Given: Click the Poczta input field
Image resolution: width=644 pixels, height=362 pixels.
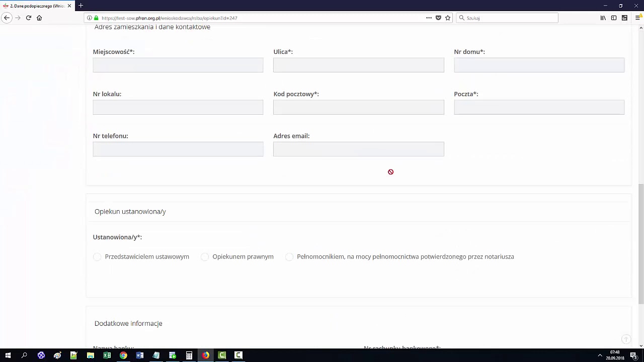Looking at the screenshot, I should click(x=539, y=107).
